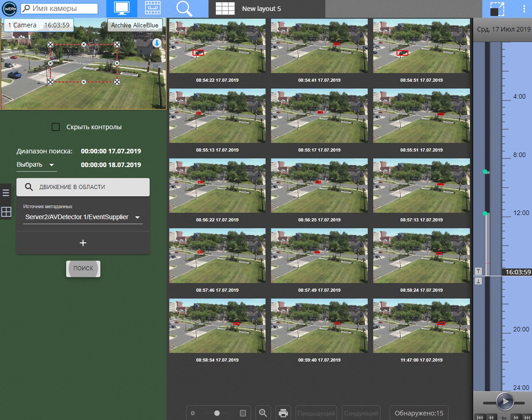
Task: Open the archive mode film icon
Action: [x=153, y=9]
